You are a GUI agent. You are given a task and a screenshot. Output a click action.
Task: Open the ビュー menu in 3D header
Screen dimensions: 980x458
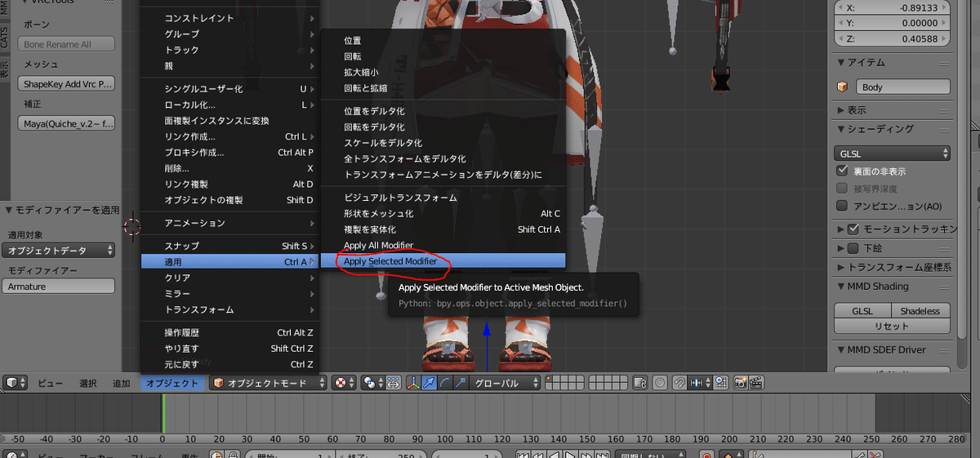pyautogui.click(x=51, y=383)
